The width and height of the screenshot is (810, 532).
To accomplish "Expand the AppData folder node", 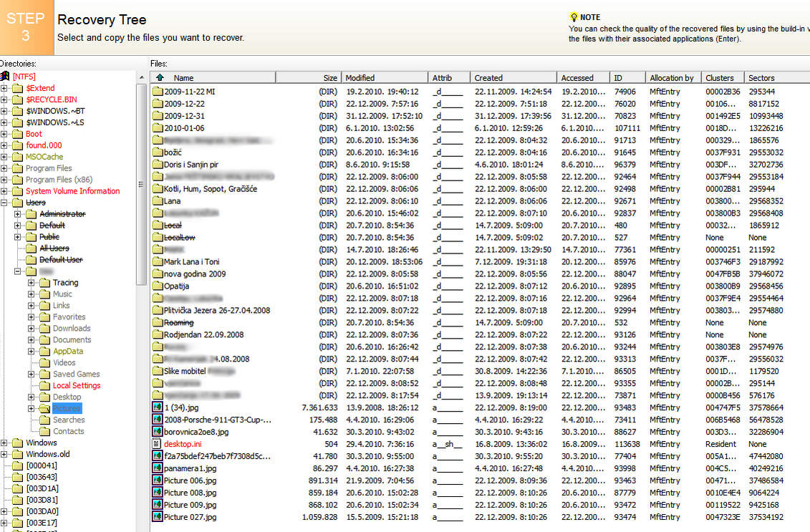I will tap(32, 352).
